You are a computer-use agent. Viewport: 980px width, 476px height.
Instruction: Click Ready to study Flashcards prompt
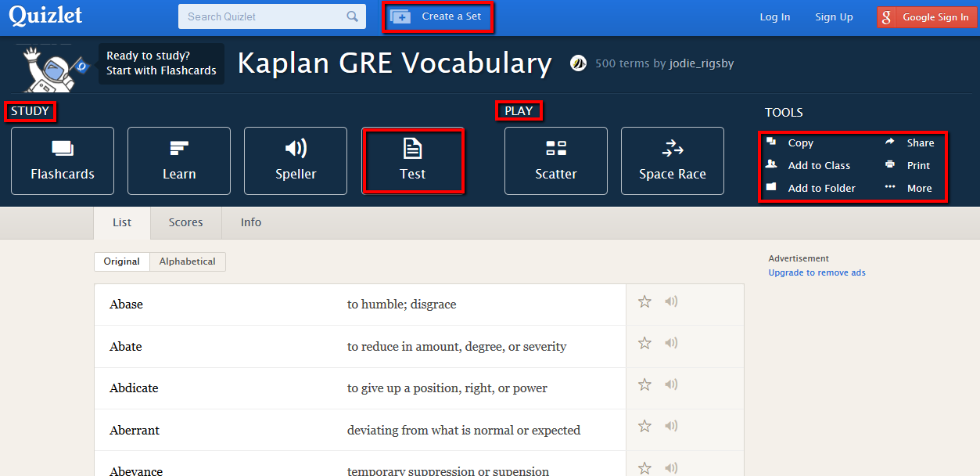pyautogui.click(x=161, y=63)
